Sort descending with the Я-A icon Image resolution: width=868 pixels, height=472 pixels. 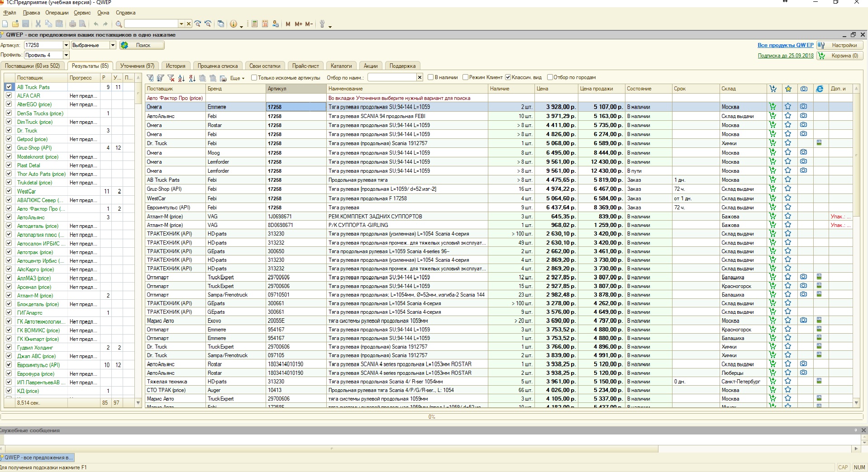pos(192,78)
